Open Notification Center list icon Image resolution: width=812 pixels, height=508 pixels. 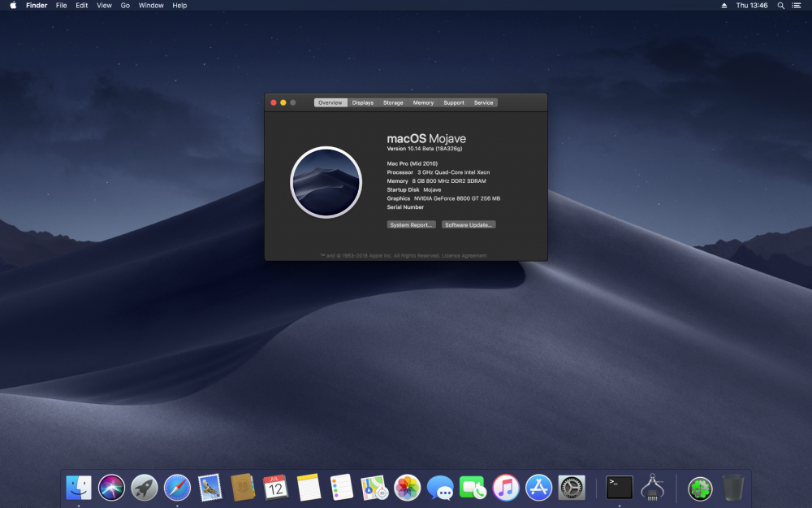pyautogui.click(x=797, y=5)
